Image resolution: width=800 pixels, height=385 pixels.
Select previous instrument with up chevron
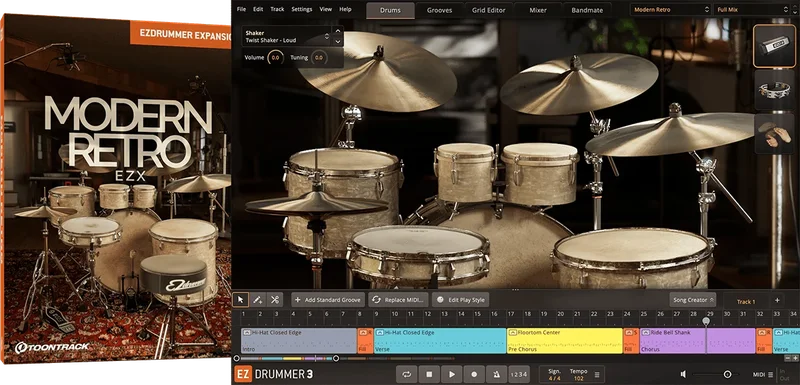pyautogui.click(x=338, y=31)
